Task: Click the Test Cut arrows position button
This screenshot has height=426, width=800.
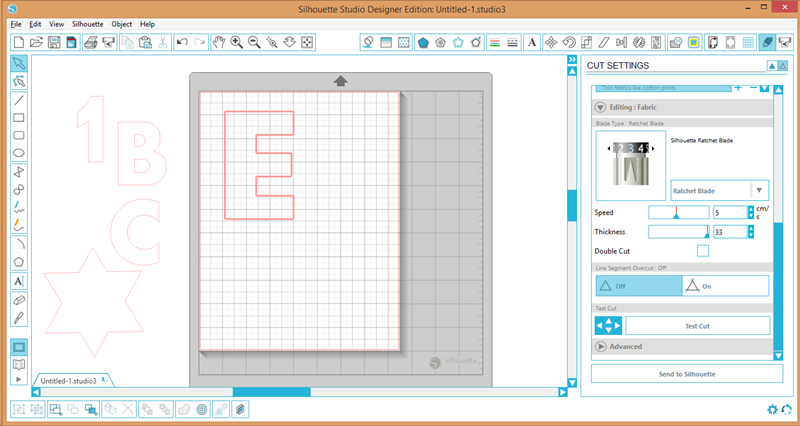Action: [x=609, y=325]
